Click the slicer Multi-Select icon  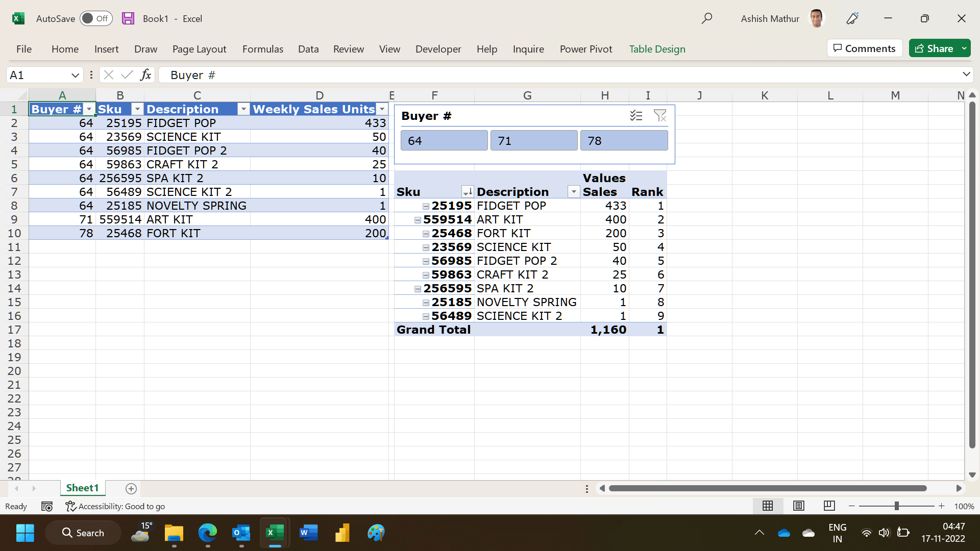click(x=636, y=116)
